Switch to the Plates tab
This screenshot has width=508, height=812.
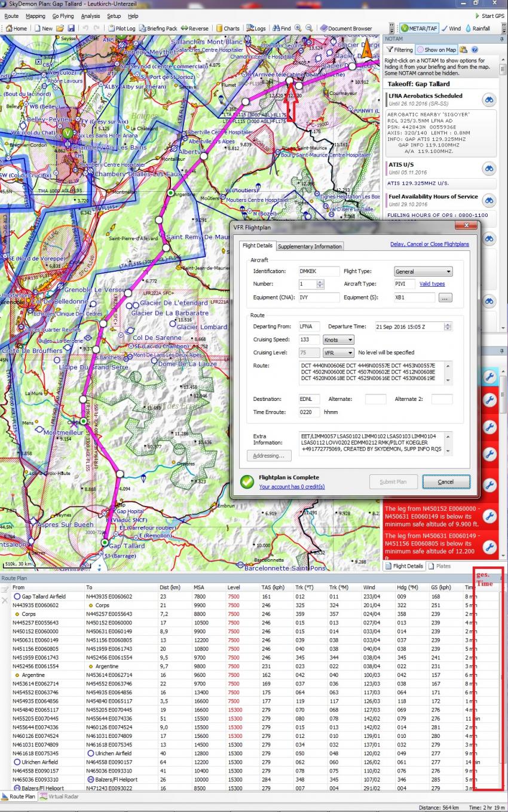point(440,566)
